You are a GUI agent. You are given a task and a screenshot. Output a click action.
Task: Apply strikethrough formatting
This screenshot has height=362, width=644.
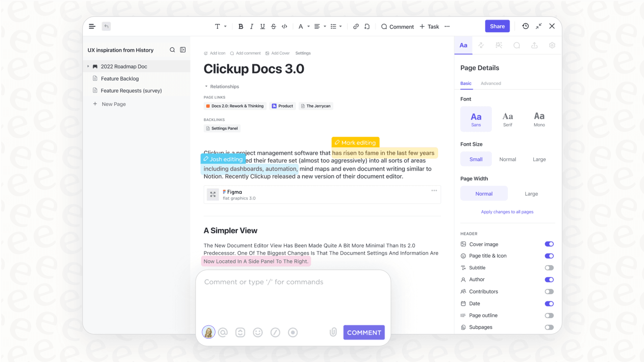[273, 26]
